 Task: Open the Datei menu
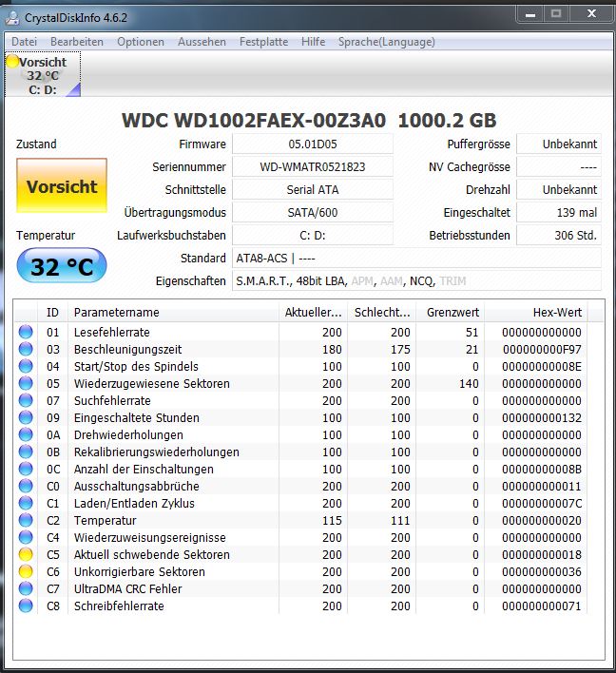click(x=24, y=42)
